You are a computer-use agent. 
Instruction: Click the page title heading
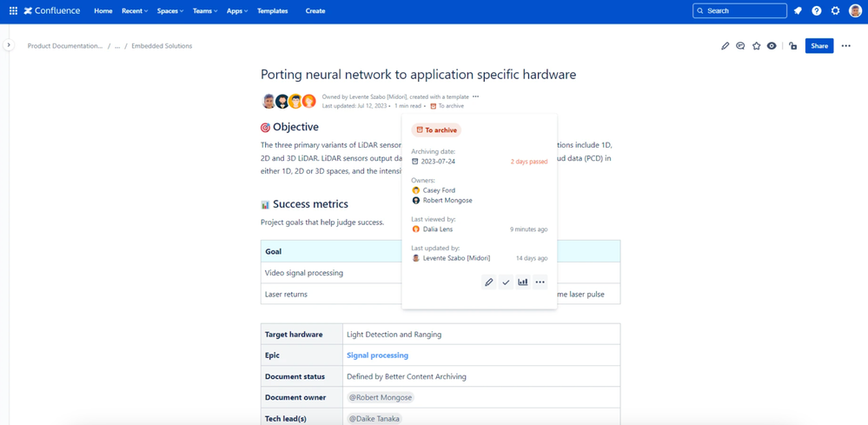[419, 74]
